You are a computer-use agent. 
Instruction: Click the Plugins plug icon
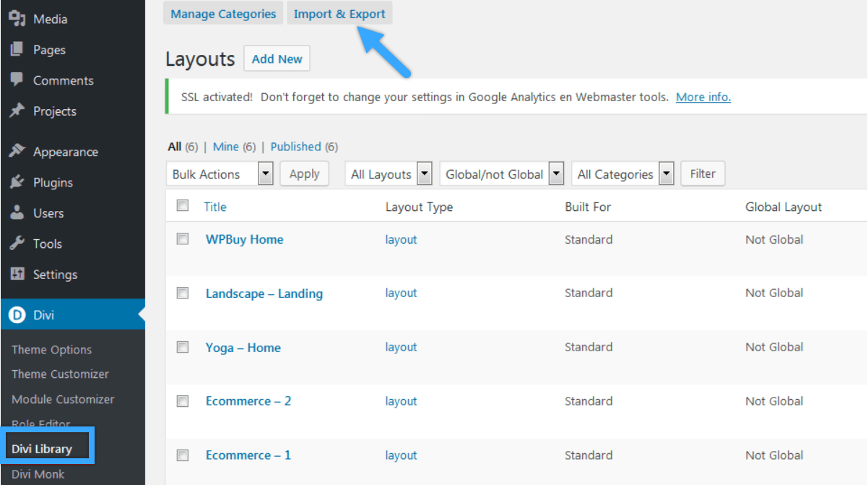coord(17,182)
